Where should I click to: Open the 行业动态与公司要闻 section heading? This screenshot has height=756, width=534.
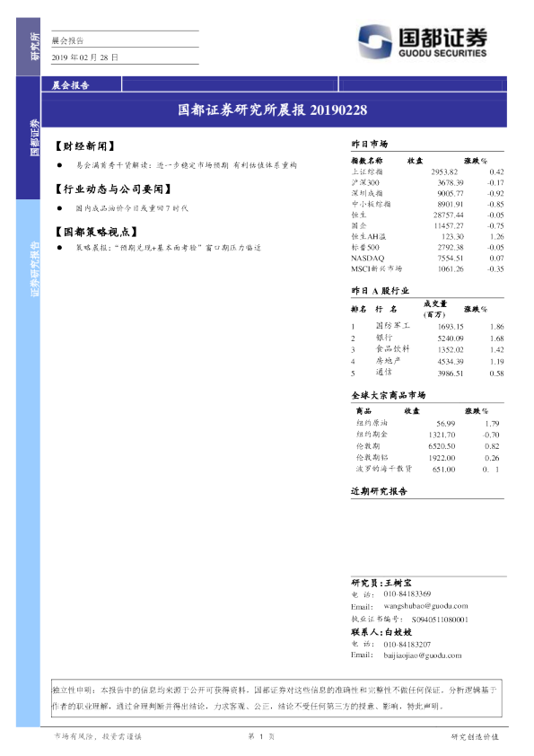point(113,189)
